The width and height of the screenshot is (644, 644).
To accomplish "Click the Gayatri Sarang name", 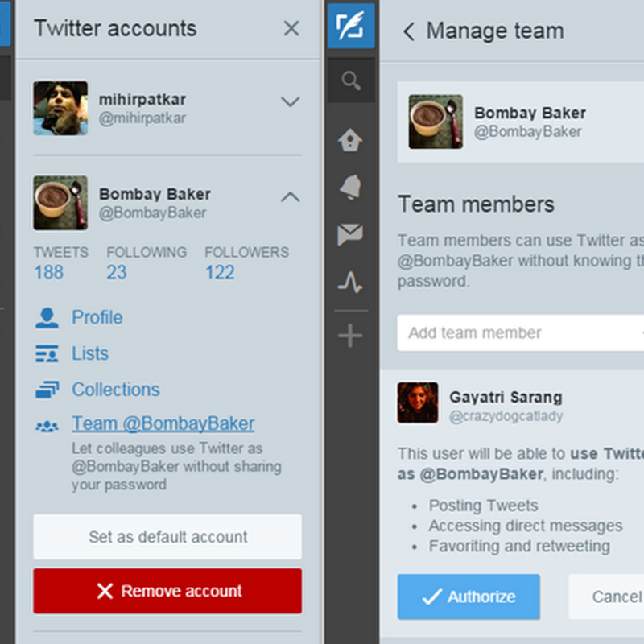I will [506, 397].
